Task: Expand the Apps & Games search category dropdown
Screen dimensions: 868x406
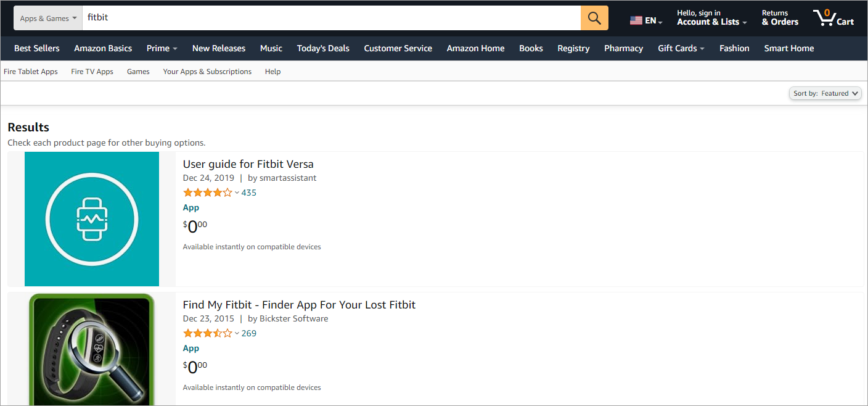Action: pos(48,18)
